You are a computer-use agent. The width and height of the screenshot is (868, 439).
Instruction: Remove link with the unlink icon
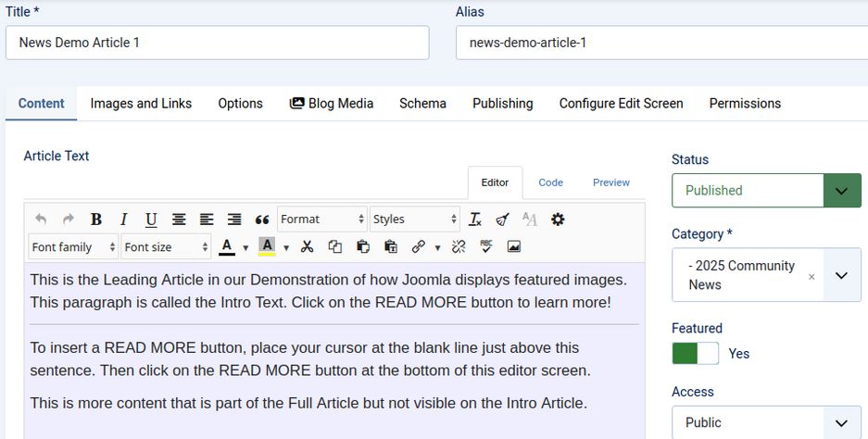pyautogui.click(x=458, y=247)
